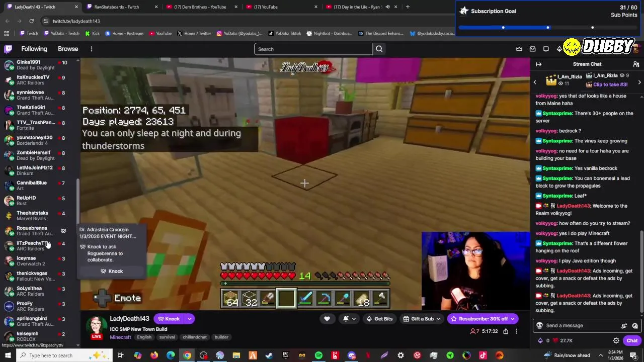Open the Epic Games taskbar icon
The image size is (644, 362).
(x=285, y=355)
